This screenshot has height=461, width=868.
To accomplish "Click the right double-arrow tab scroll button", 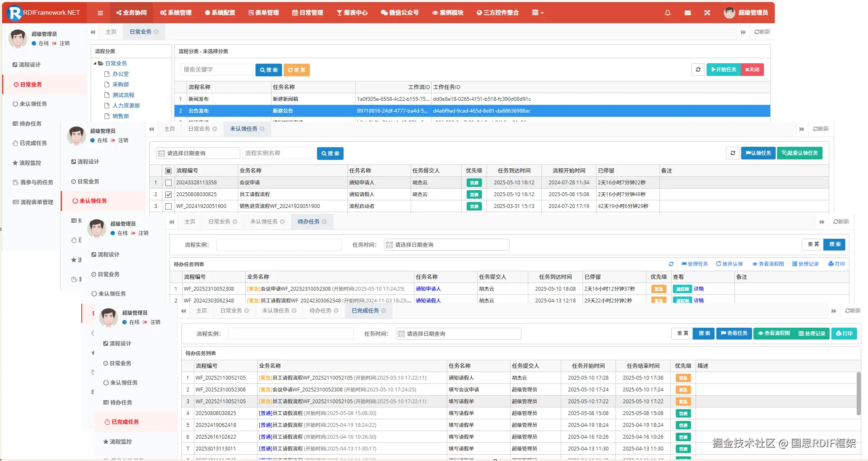I will (x=743, y=32).
